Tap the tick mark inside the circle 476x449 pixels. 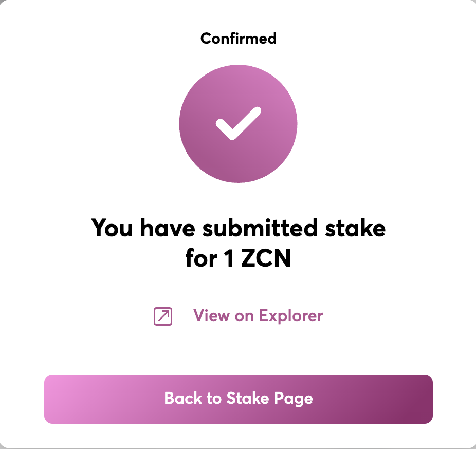pos(239,123)
